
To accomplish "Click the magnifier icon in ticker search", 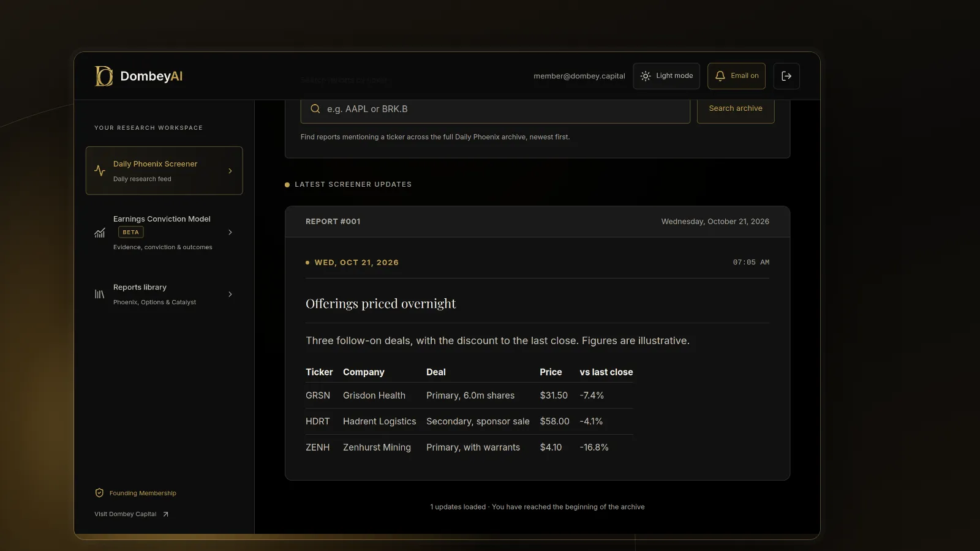I will pyautogui.click(x=315, y=109).
